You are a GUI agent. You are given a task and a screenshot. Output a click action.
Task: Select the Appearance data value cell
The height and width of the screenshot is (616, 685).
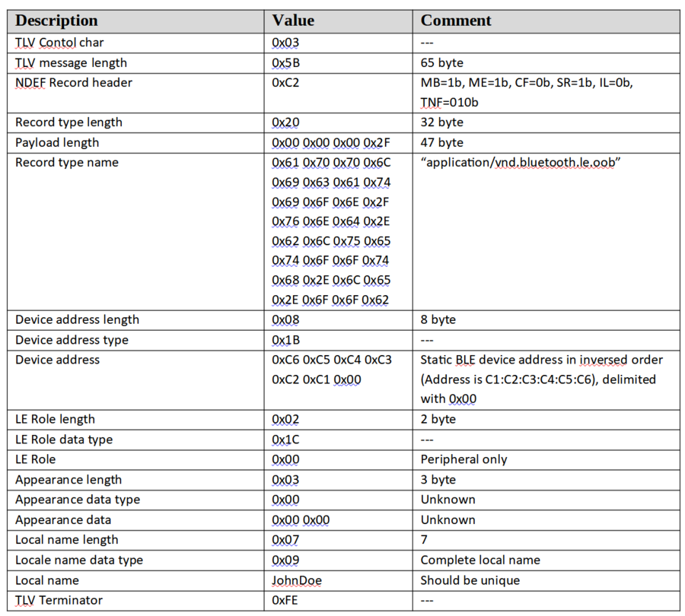301,519
